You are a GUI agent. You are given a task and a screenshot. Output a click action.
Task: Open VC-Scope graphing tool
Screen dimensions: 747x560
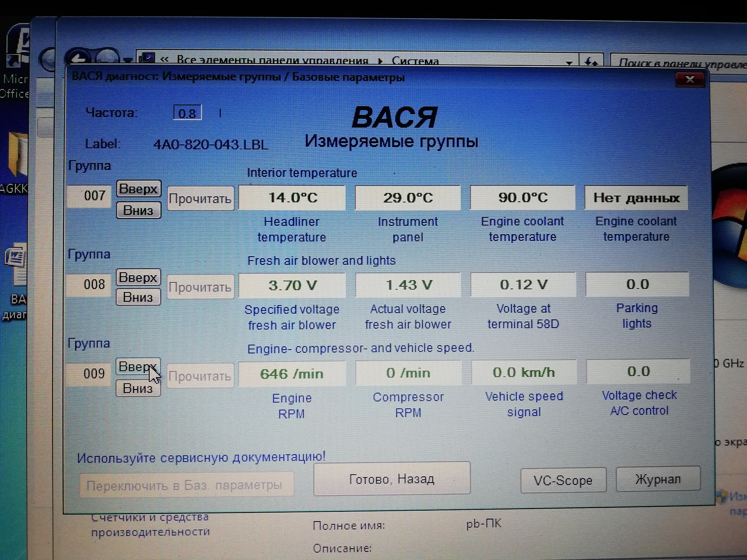(563, 480)
